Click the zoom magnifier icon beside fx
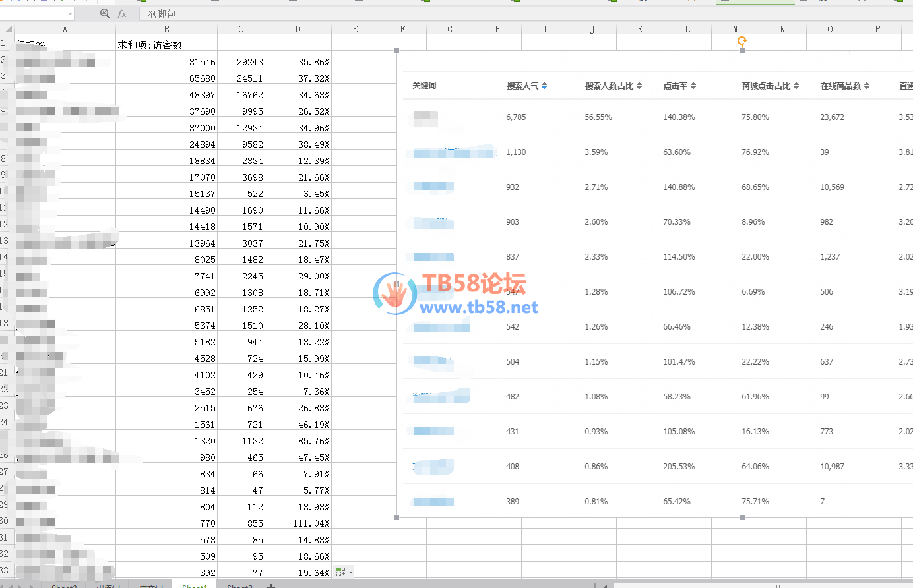Viewport: 913px width, 588px height. point(104,14)
